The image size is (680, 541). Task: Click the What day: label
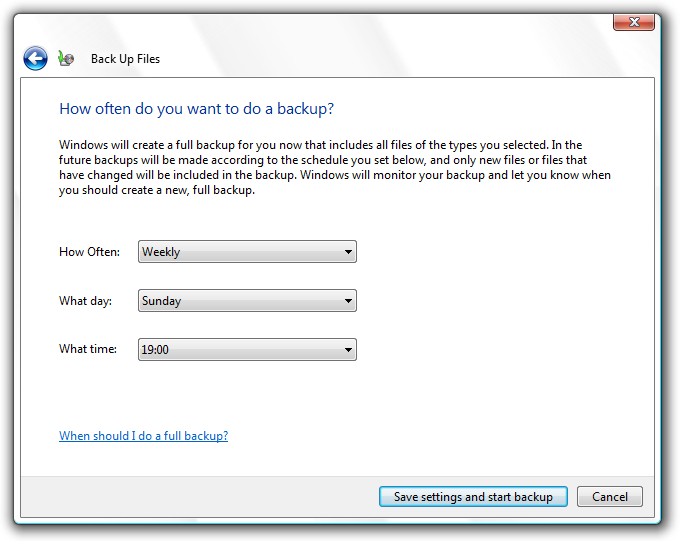pyautogui.click(x=85, y=301)
